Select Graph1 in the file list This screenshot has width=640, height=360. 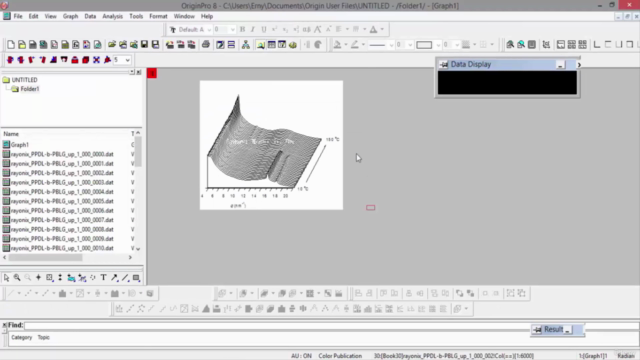20,145
